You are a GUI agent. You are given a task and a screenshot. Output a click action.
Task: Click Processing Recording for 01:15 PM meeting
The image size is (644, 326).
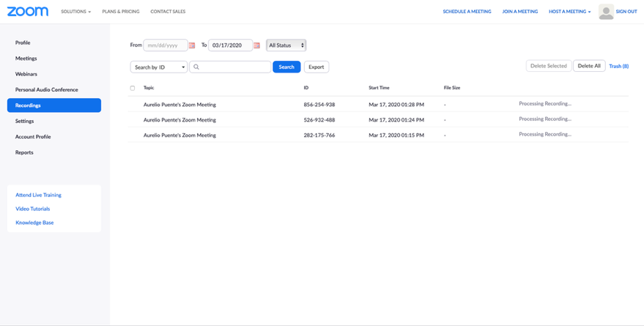point(545,134)
